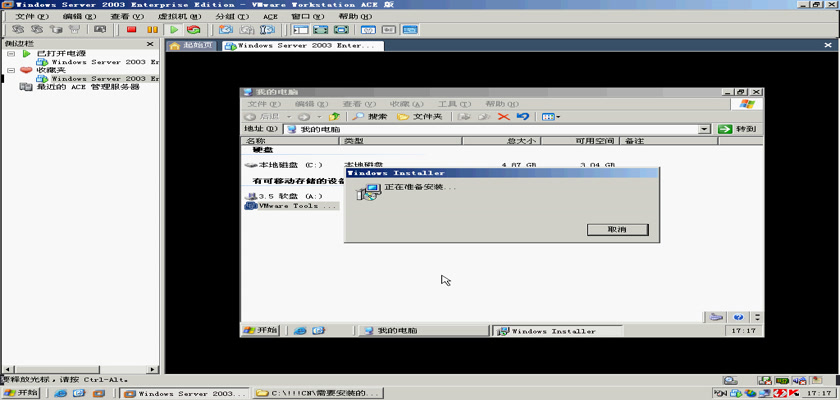Click the greyed package creation toolbar icon

(75, 29)
